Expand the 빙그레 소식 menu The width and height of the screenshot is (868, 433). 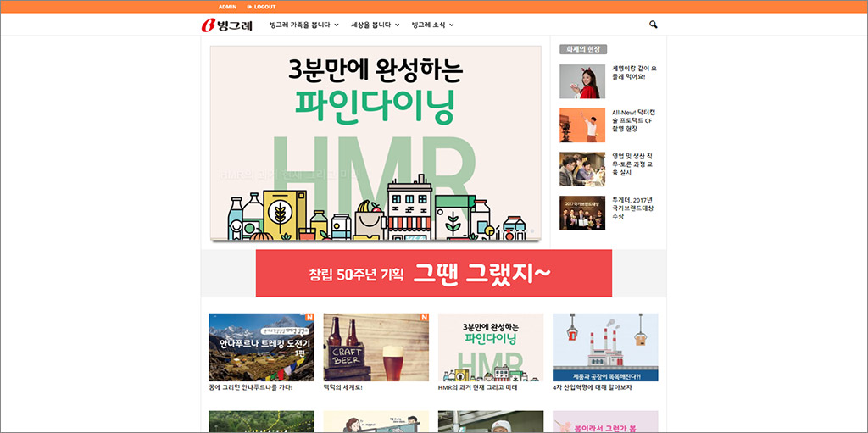click(432, 25)
